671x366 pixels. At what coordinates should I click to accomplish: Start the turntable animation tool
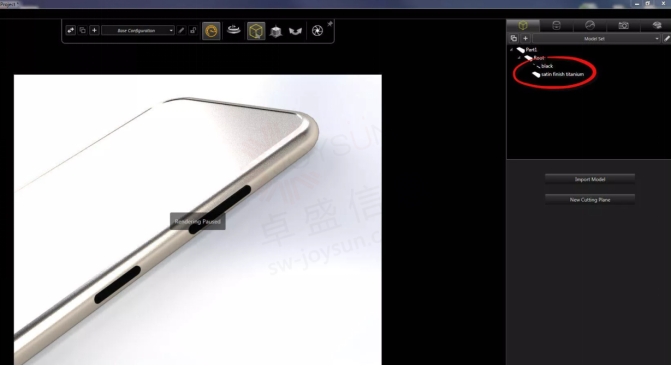point(234,30)
